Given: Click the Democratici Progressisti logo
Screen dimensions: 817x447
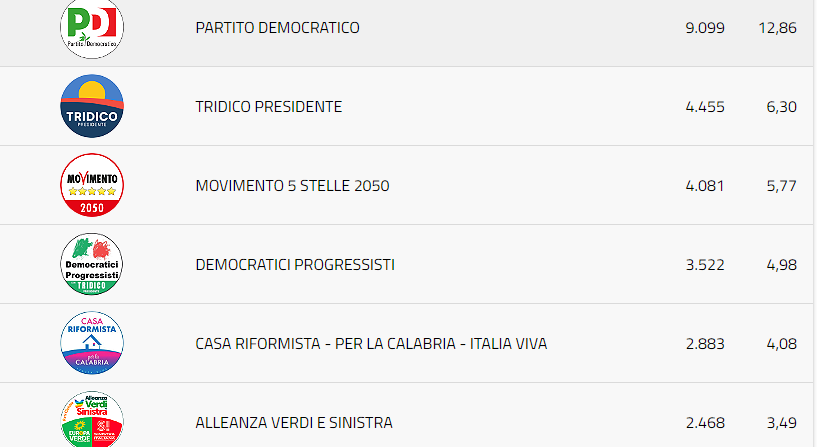Looking at the screenshot, I should tap(92, 264).
